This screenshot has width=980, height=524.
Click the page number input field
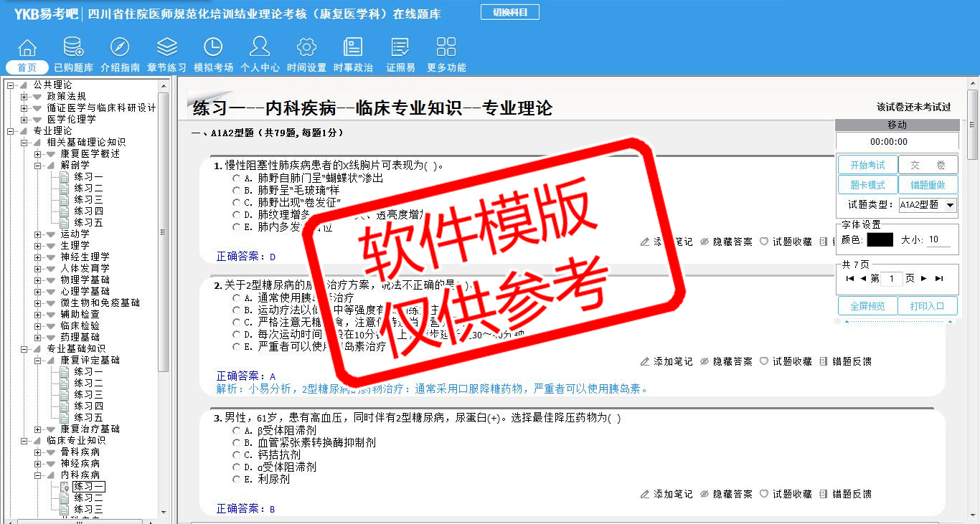click(892, 279)
